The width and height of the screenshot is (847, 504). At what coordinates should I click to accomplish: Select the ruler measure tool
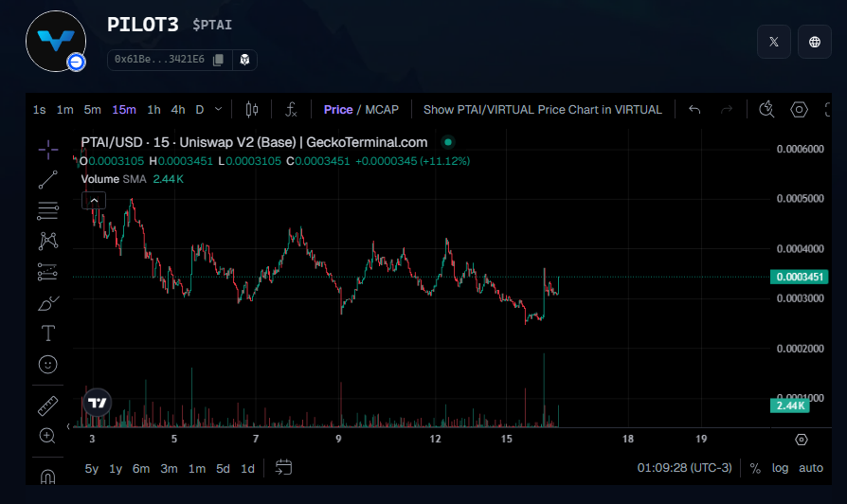(x=48, y=405)
